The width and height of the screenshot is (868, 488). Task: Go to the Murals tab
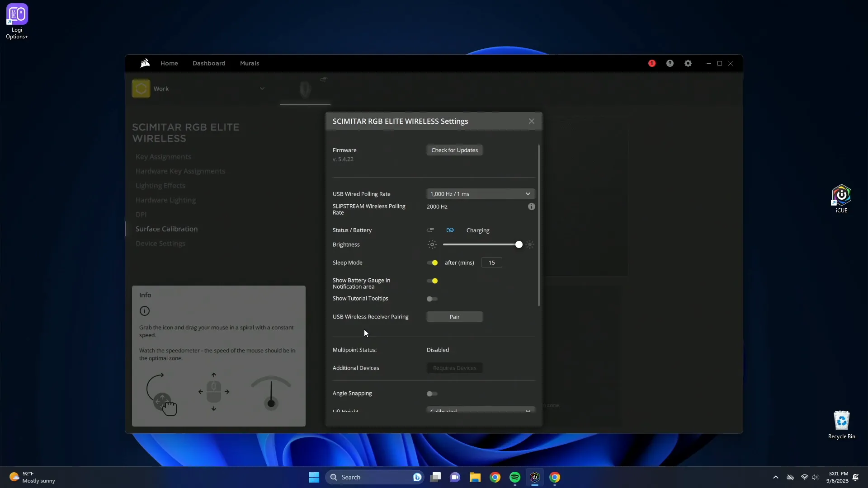(x=250, y=63)
